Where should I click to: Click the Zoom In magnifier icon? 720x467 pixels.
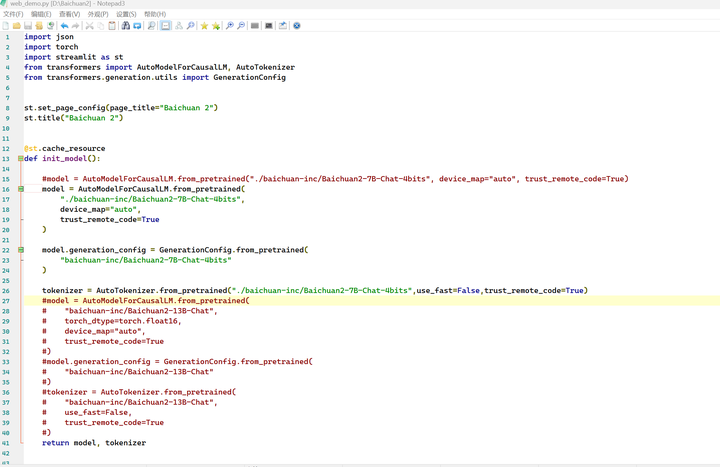pos(230,26)
